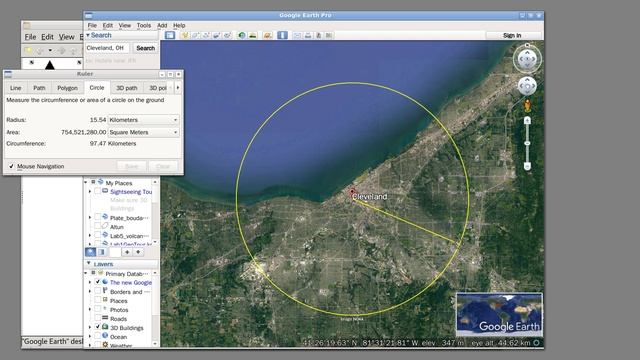This screenshot has height=360, width=640.
Task: Click the planet switcher toolbar icon
Action: (x=267, y=36)
